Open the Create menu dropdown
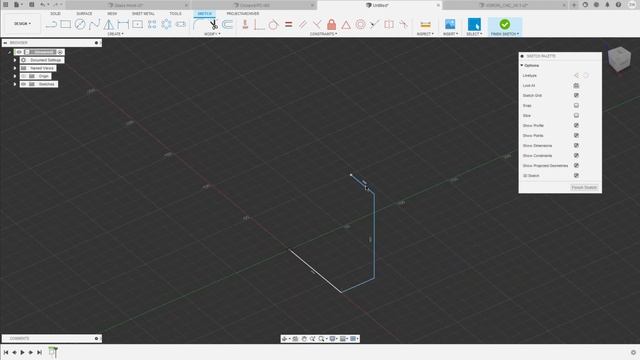This screenshot has width=640, height=360. click(x=116, y=34)
